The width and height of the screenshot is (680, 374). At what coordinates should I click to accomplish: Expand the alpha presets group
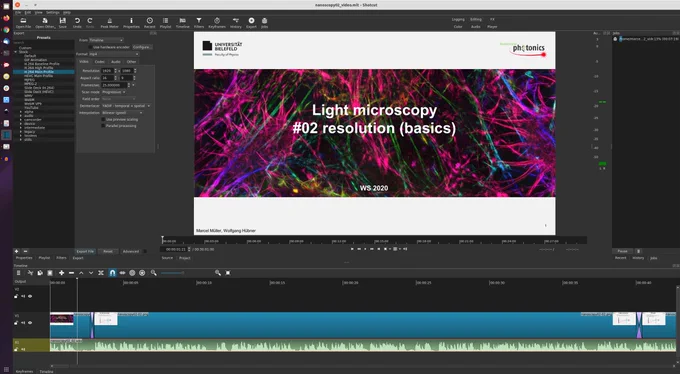[21, 112]
